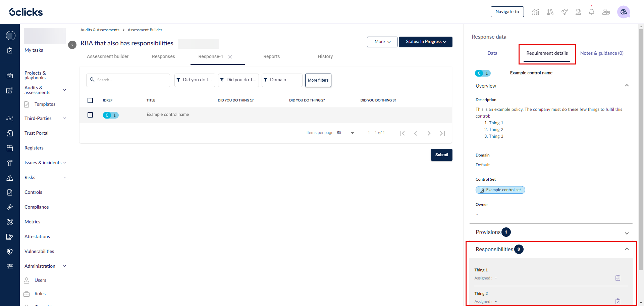Close the Response-1 tab
644x306 pixels.
pyautogui.click(x=230, y=57)
